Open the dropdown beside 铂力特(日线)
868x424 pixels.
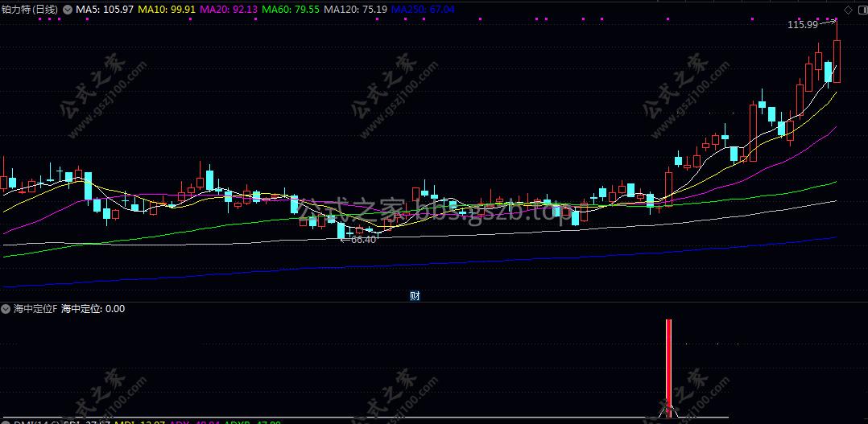tap(68, 10)
